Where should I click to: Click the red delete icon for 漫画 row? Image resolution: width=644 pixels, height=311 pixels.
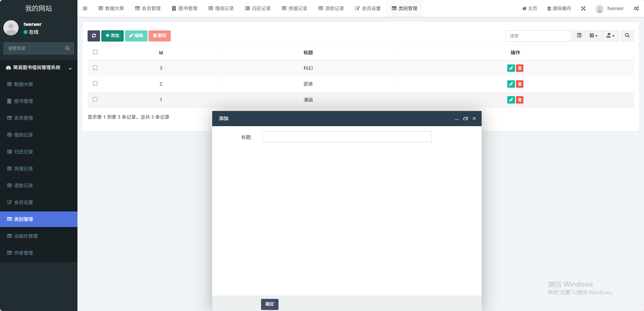(x=520, y=100)
